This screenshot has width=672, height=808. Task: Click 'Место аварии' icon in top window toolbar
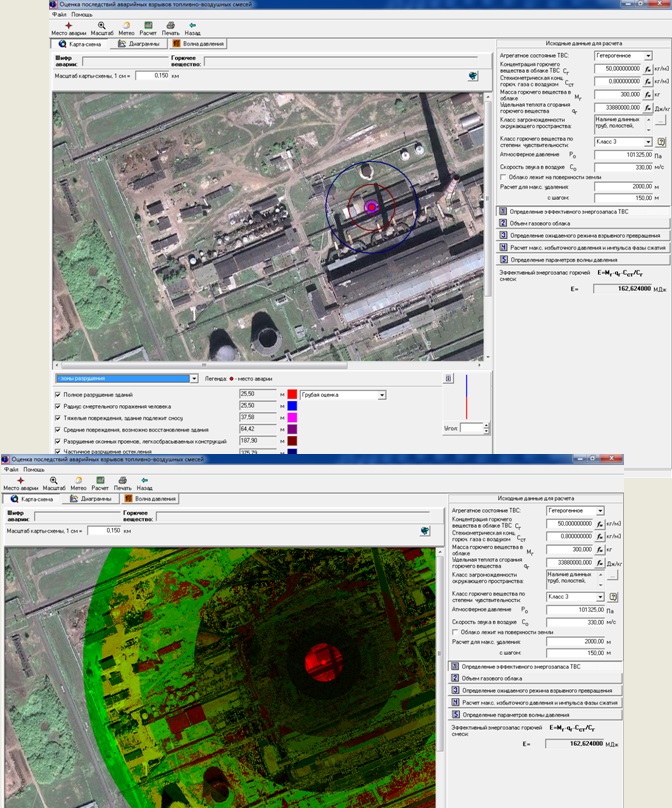click(x=68, y=27)
